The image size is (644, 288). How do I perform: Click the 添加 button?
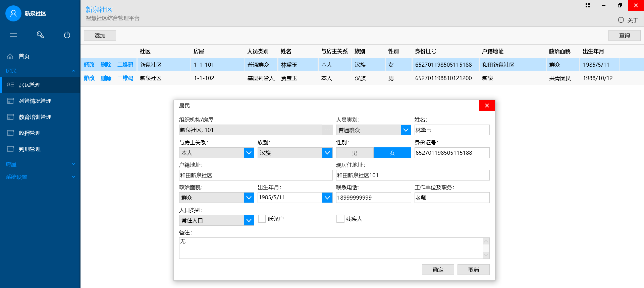click(100, 35)
